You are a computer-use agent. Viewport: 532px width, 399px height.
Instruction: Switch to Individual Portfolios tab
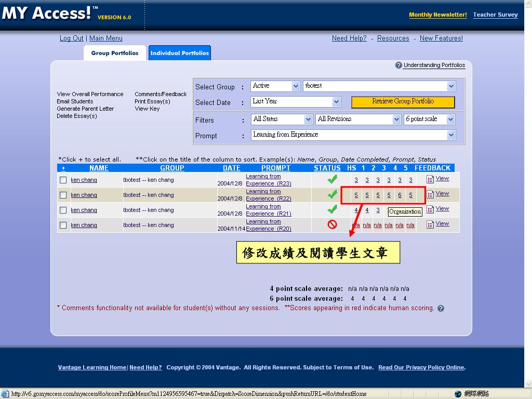pyautogui.click(x=180, y=53)
